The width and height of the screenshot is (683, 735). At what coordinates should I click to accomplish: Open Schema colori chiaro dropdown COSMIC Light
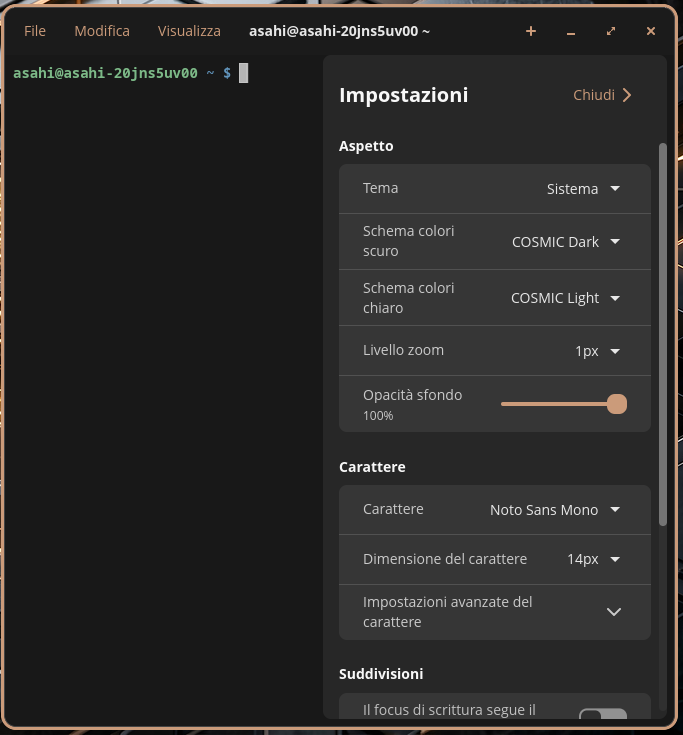click(x=565, y=298)
